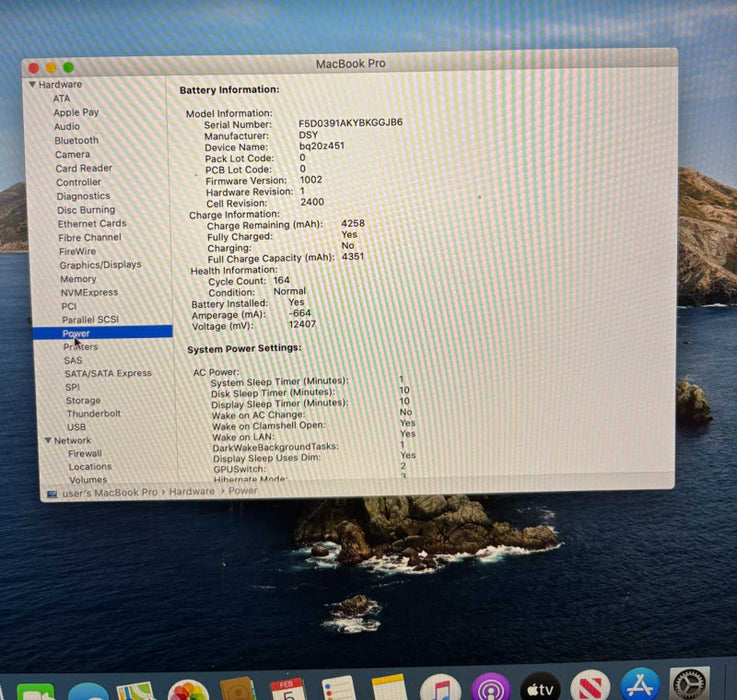The image size is (737, 700).
Task: Open the Apple TV app in the Dock
Action: tap(541, 686)
